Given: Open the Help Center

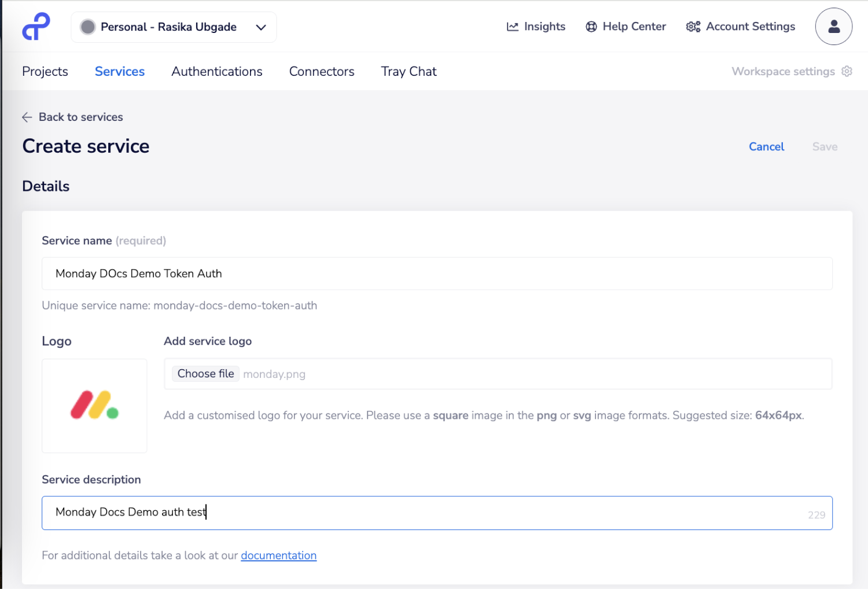Looking at the screenshot, I should pos(625,26).
